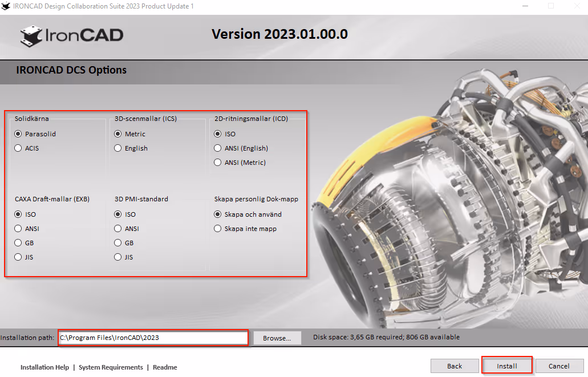The image size is (588, 377).
Task: Select ISO under 2D-ritningsmallar (ICD)
Action: click(225, 134)
